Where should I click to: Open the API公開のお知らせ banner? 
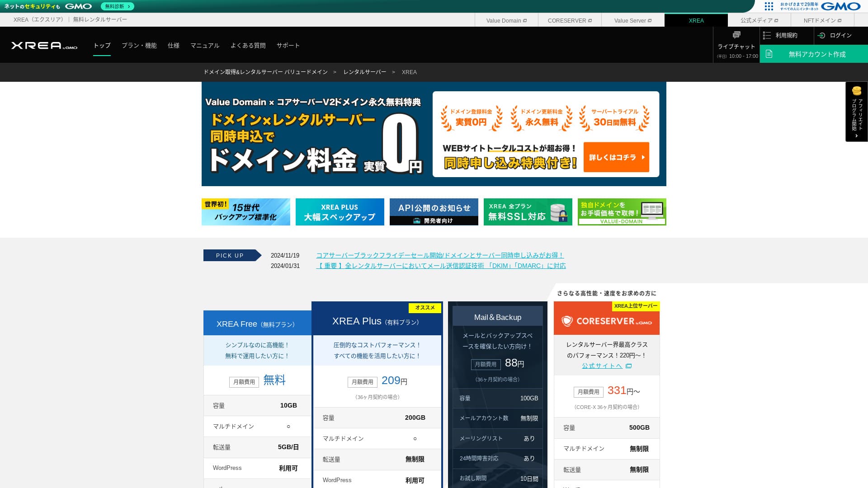point(434,211)
